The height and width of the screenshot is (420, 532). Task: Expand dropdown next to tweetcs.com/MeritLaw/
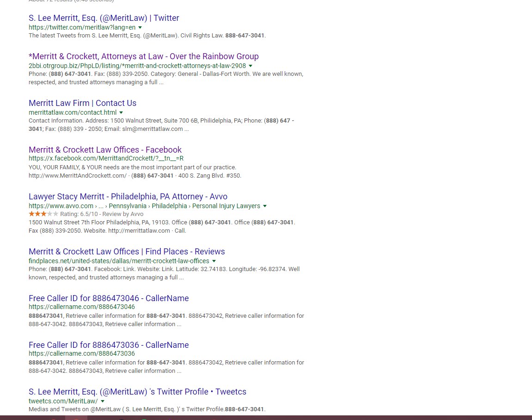pyautogui.click(x=103, y=401)
